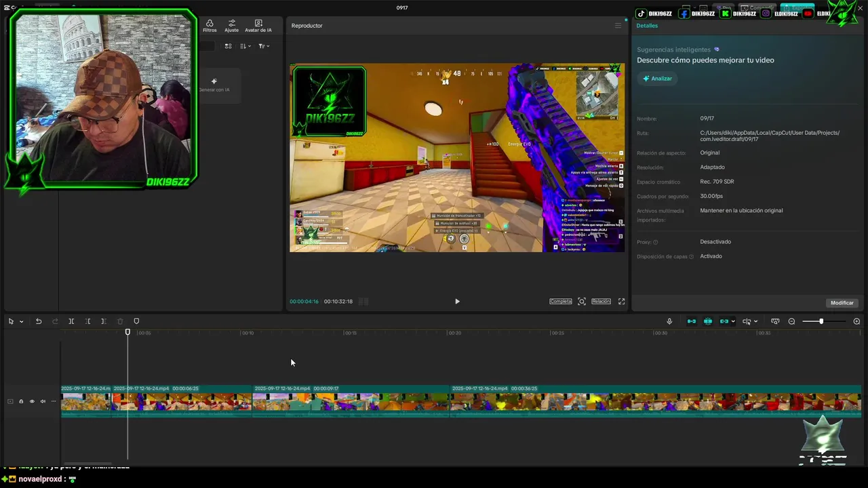
Task: Zoom out the timeline with minus icon
Action: 791,321
